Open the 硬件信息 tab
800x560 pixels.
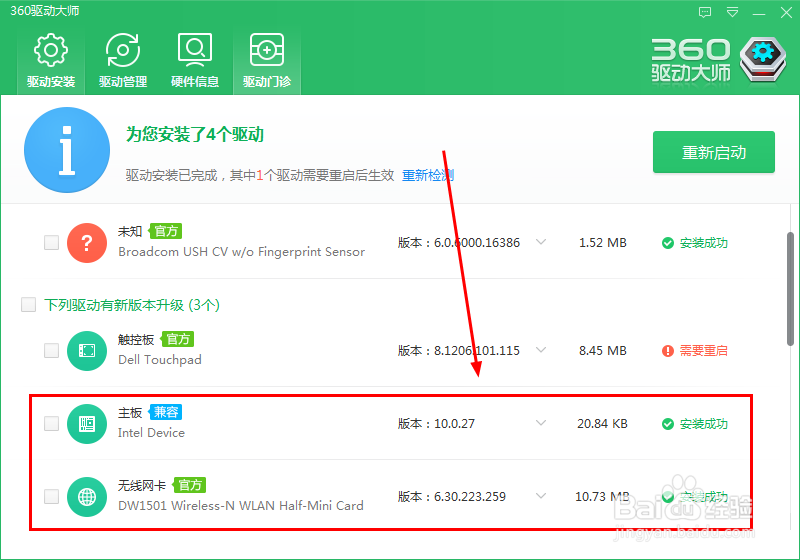195,61
